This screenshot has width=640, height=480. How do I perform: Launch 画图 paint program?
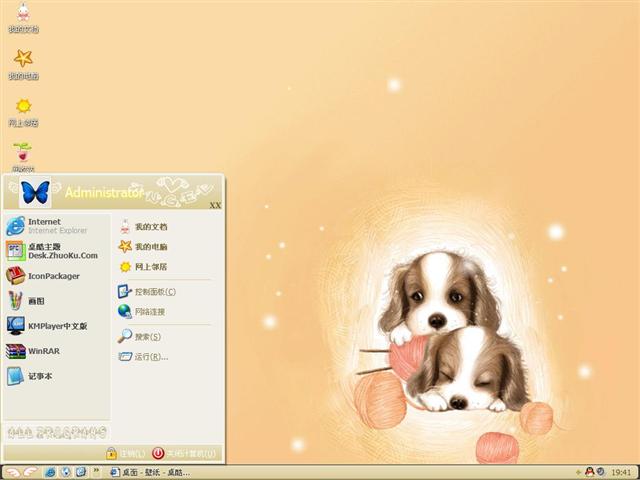25,301
